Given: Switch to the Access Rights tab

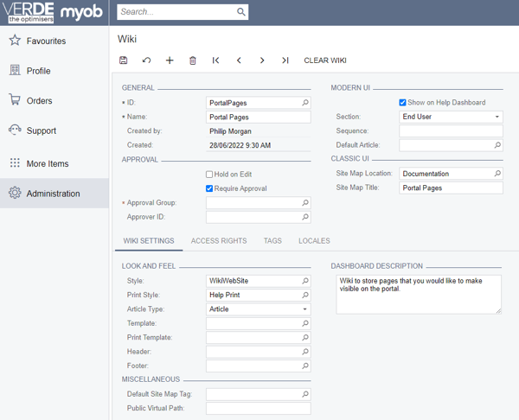Looking at the screenshot, I should point(219,241).
